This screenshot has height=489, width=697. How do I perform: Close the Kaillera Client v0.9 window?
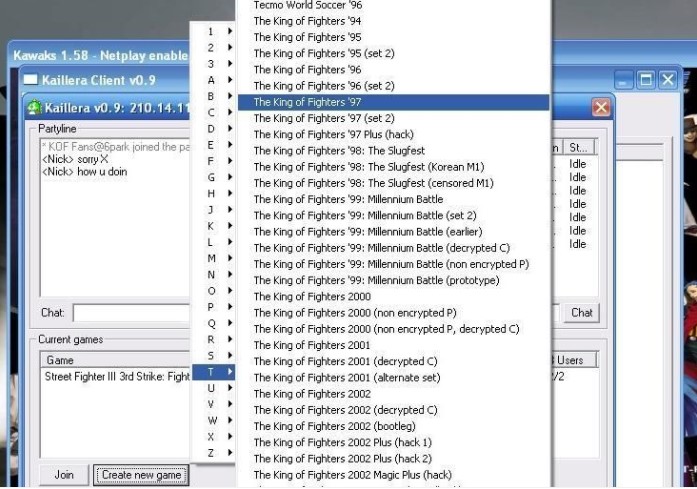pyautogui.click(x=668, y=80)
